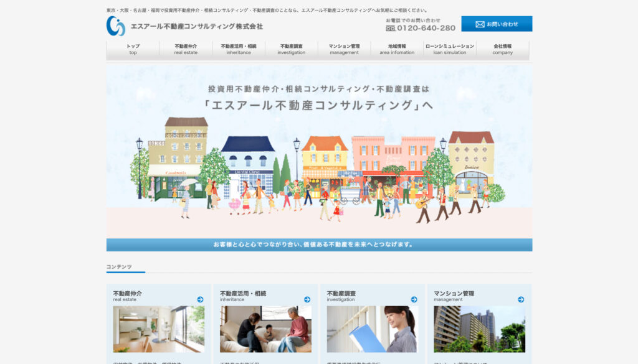
Task: Click the envelope icon on the contact button
Action: tap(478, 24)
